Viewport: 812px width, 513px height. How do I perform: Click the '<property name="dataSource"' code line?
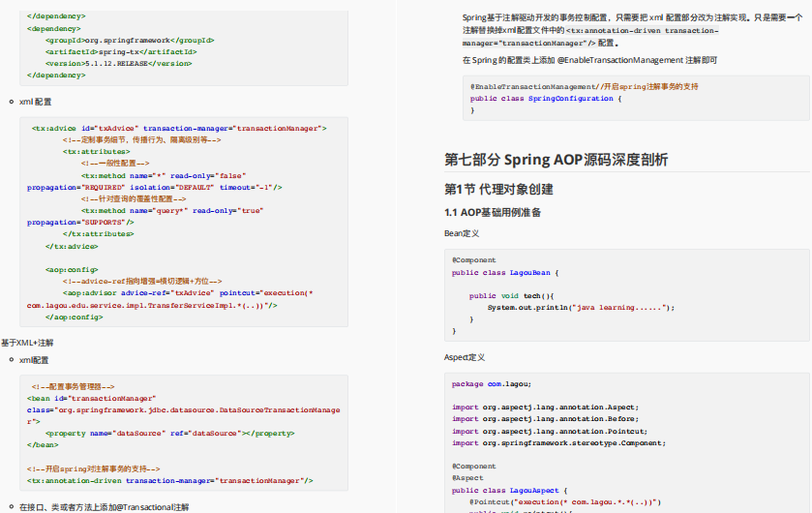[x=170, y=434]
